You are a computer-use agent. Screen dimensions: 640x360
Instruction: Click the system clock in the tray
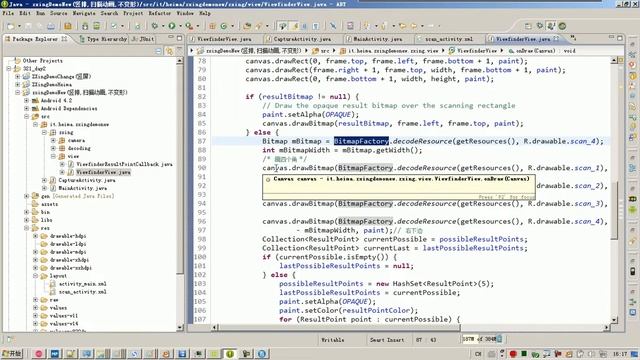(x=620, y=354)
